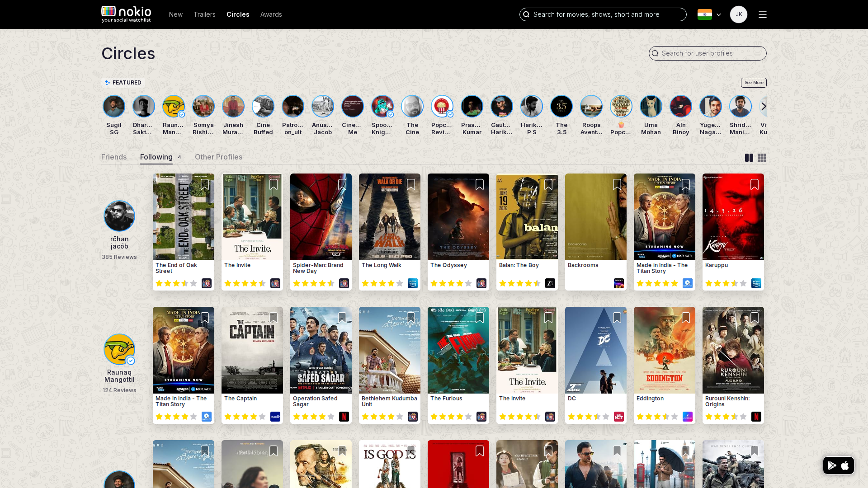Click the Mubi icon on The Captain
The image size is (868, 488).
[x=275, y=417]
